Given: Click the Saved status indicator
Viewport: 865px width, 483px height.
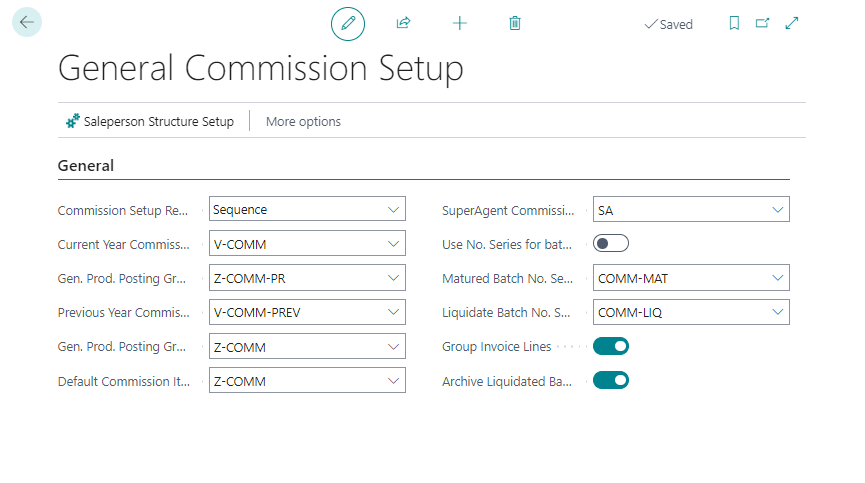Looking at the screenshot, I should [x=669, y=24].
